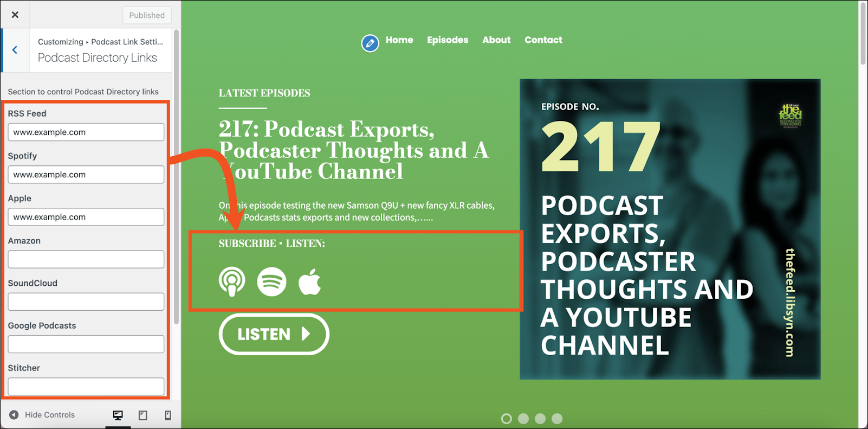The height and width of the screenshot is (429, 868).
Task: Open the Spotify subscribe icon
Action: [271, 282]
